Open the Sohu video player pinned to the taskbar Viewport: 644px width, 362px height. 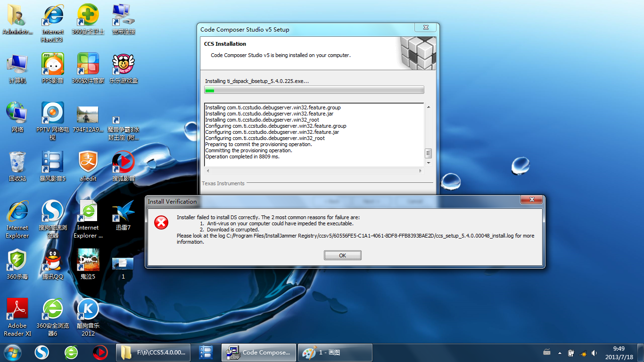coord(100,352)
